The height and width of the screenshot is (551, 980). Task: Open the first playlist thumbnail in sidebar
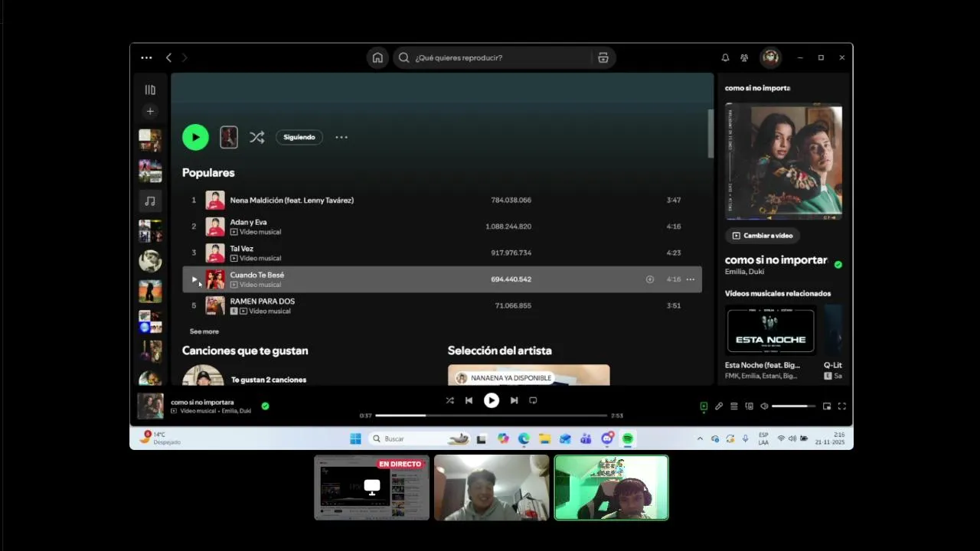tap(150, 141)
